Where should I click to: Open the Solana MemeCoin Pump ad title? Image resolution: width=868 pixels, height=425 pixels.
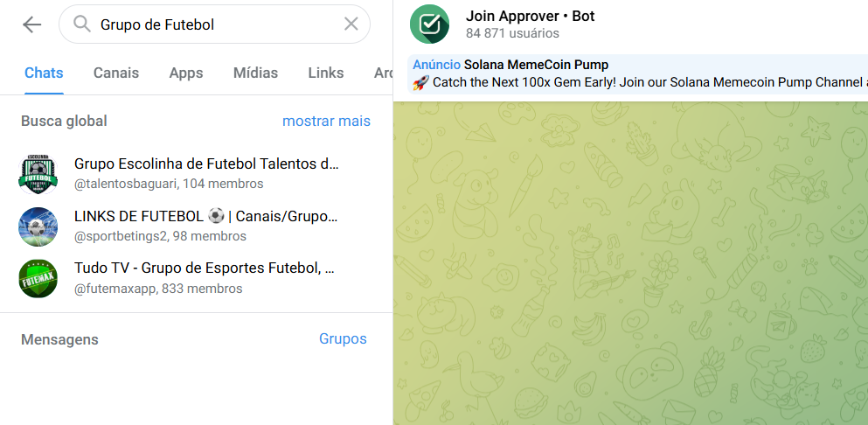click(x=536, y=65)
